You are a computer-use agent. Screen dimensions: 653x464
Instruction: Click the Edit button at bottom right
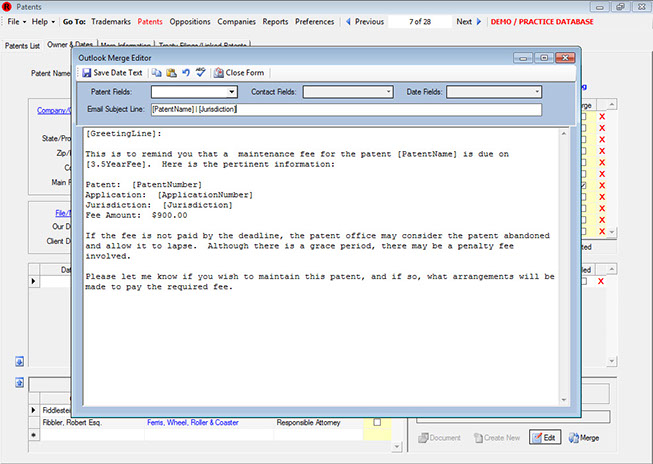pyautogui.click(x=546, y=438)
